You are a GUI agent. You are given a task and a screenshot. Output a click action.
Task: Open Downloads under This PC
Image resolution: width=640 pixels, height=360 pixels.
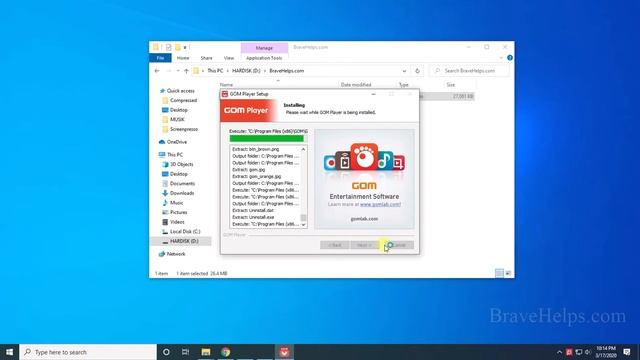coord(182,193)
